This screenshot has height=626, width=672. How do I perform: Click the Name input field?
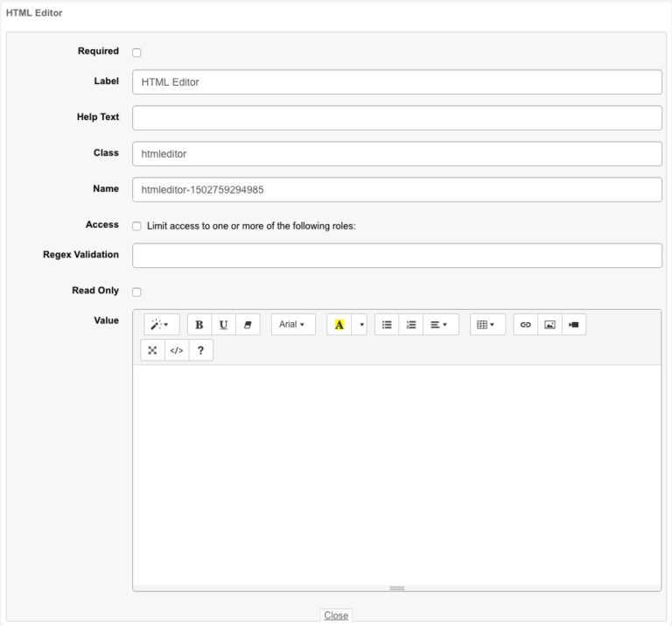coord(397,189)
